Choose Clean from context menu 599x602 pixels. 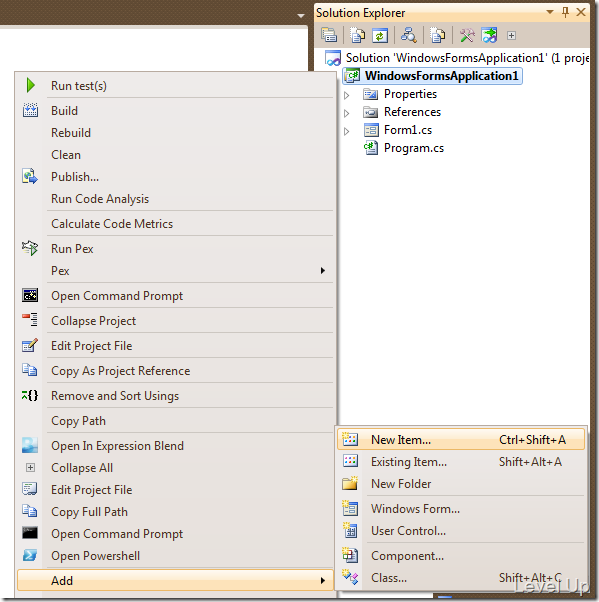66,155
